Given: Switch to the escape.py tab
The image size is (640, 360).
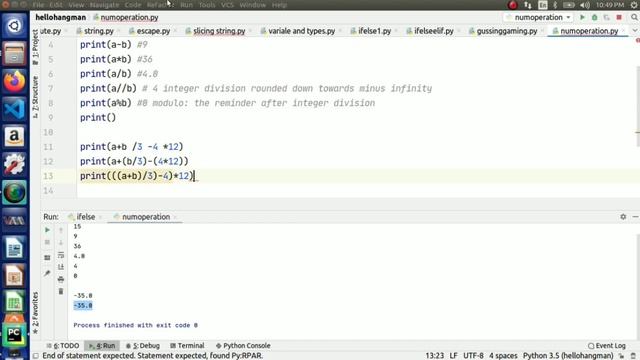Looking at the screenshot, I should pos(153,31).
